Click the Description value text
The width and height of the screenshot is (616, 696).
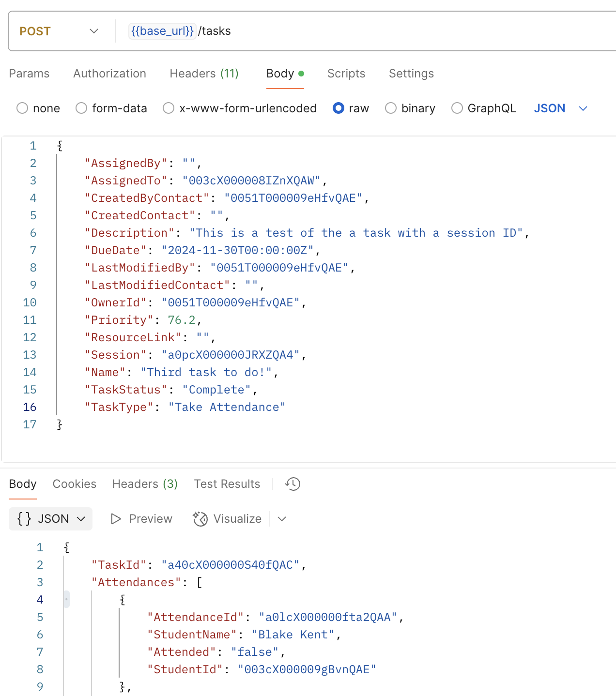(x=356, y=233)
